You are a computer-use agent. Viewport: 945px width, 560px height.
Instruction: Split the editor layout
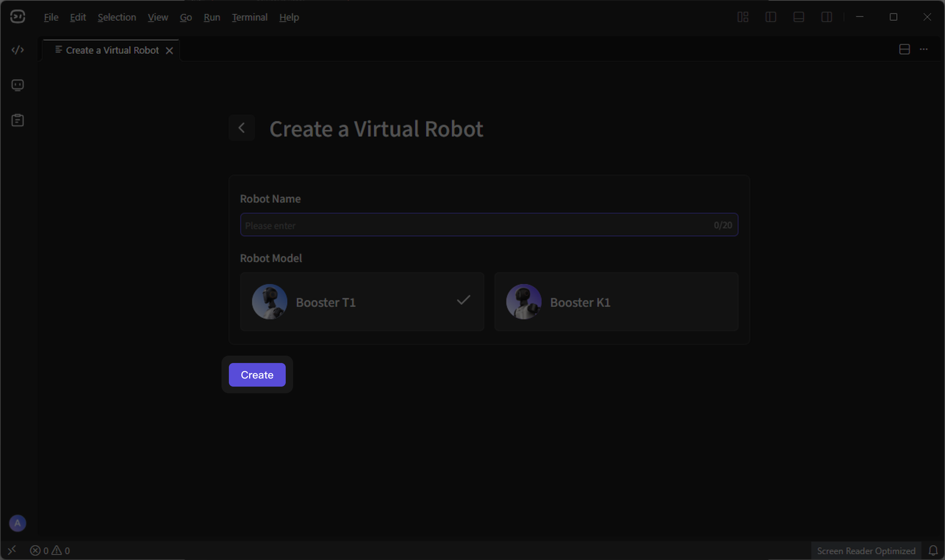click(904, 49)
